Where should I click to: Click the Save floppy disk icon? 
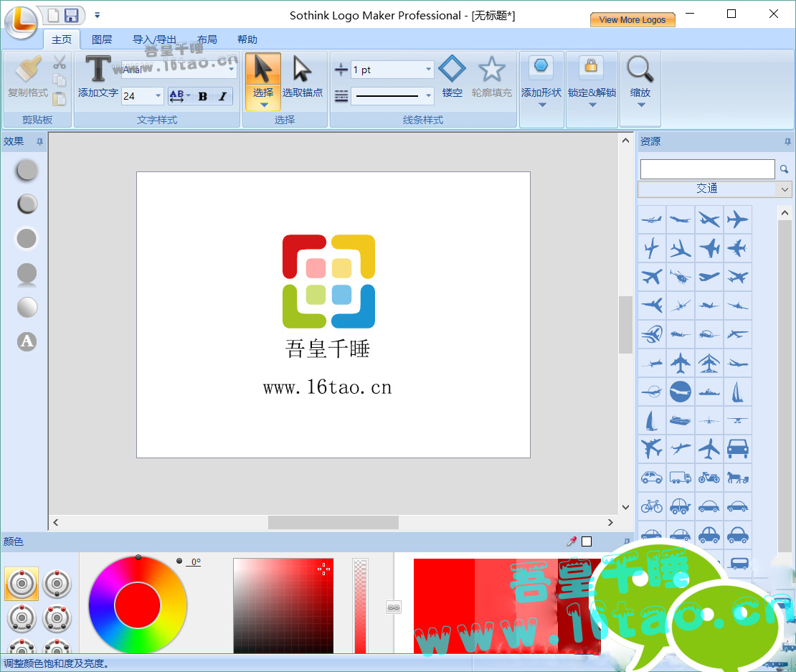coord(71,15)
